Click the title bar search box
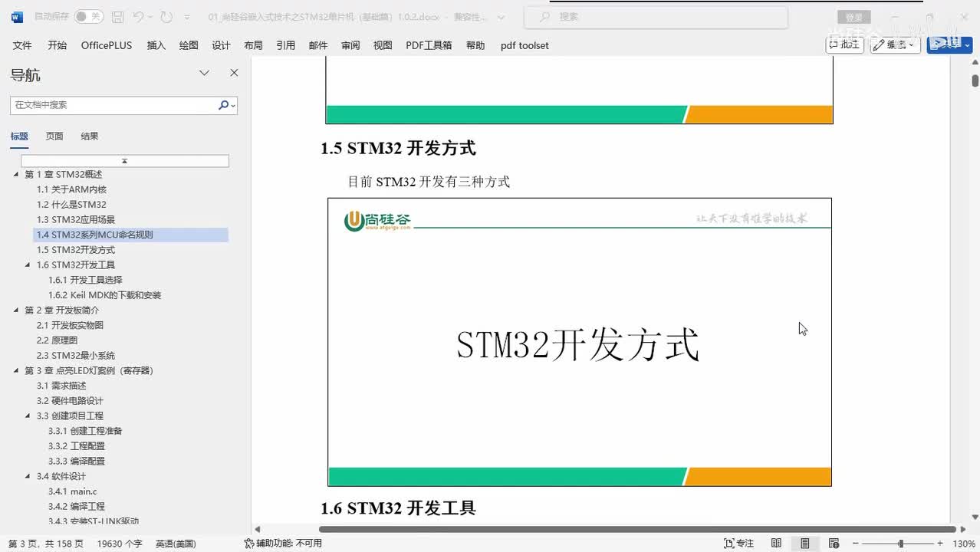The height and width of the screenshot is (552, 980). click(656, 16)
